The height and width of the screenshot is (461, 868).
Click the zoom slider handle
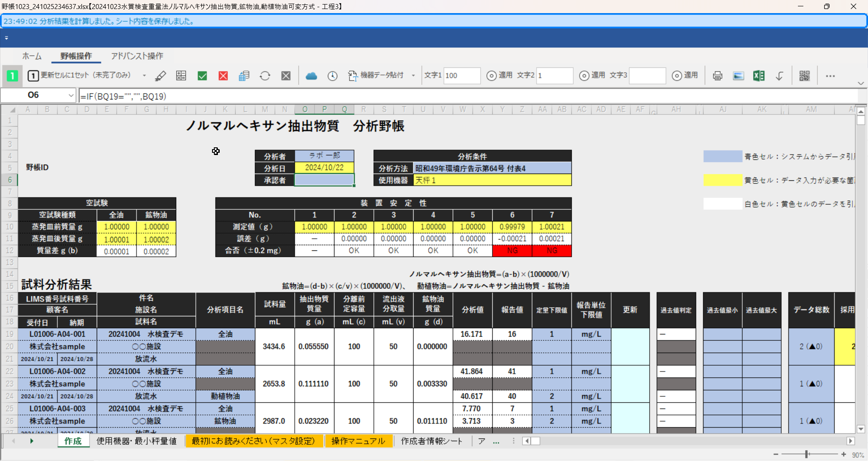tap(807, 454)
